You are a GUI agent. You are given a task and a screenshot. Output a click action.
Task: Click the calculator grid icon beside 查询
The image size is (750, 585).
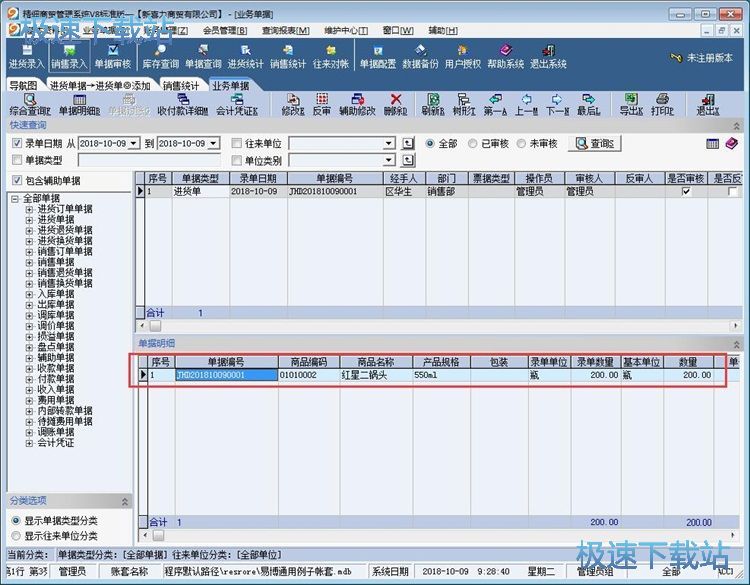[x=712, y=143]
